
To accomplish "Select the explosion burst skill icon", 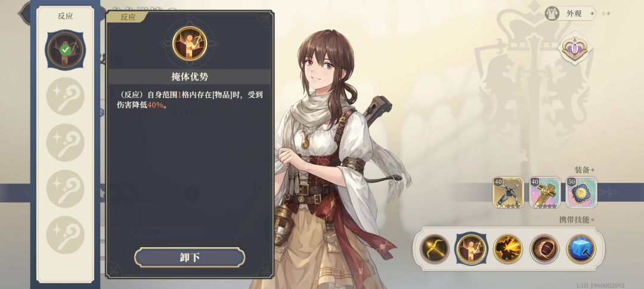I will (x=507, y=249).
